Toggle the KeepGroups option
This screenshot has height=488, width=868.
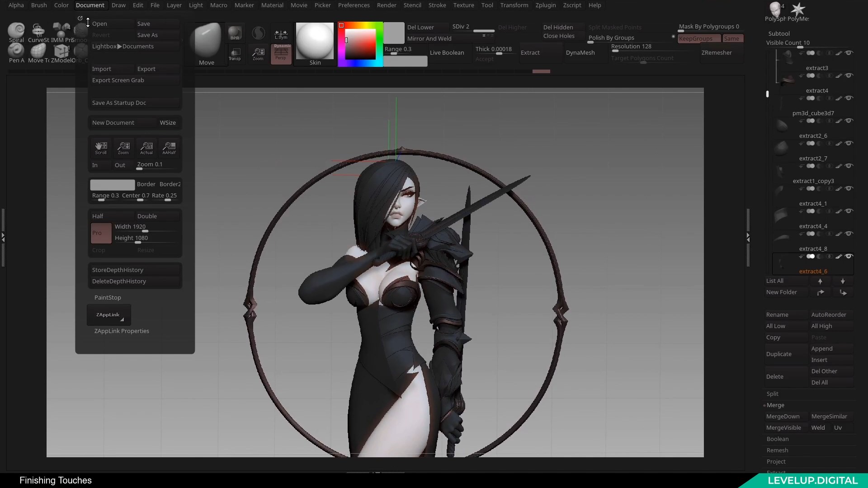click(698, 38)
